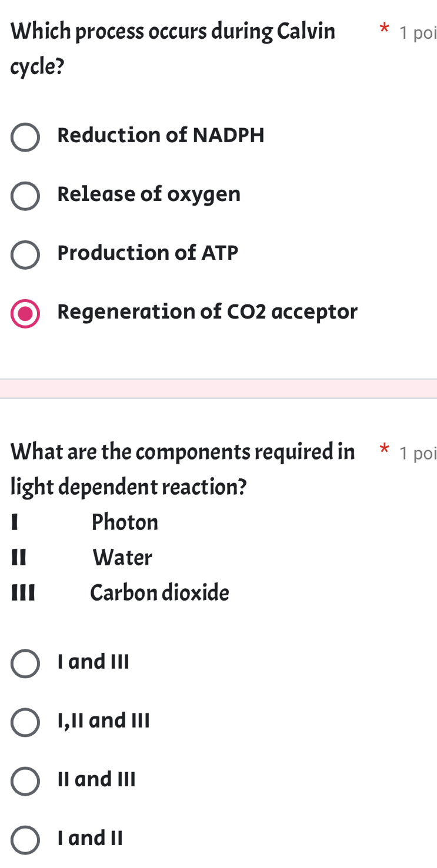Select Regeneration of CO2 acceptor

click(25, 313)
